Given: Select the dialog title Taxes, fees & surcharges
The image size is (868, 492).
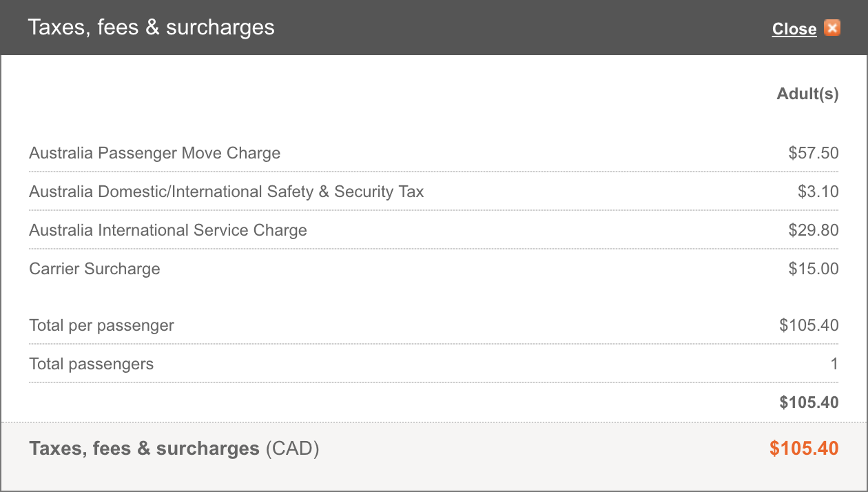Looking at the screenshot, I should pos(151,28).
